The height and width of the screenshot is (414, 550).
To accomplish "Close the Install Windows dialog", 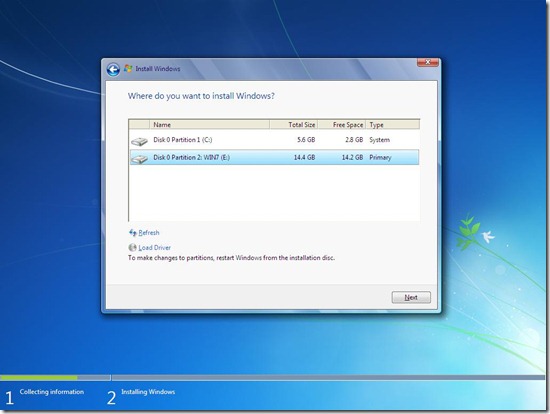I will tap(428, 62).
